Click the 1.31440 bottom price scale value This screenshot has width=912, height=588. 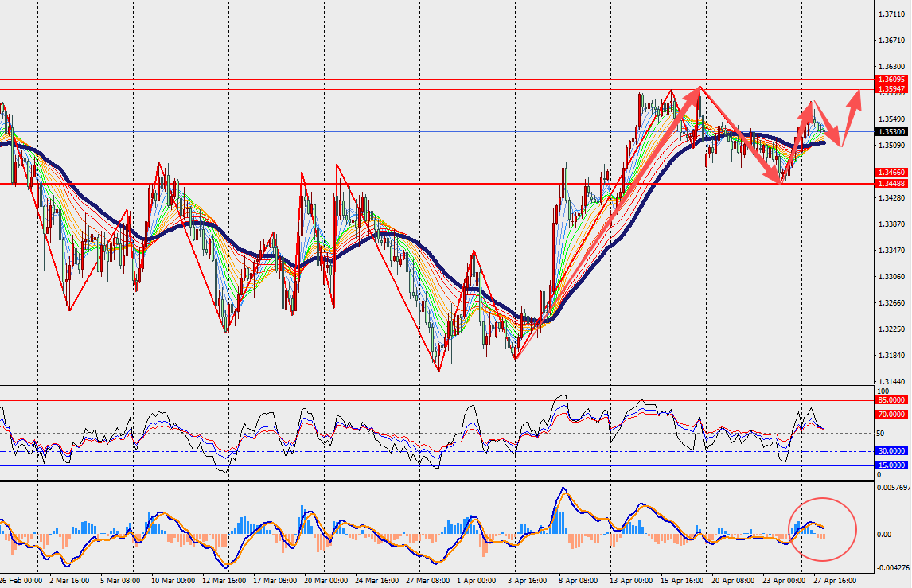[891, 382]
